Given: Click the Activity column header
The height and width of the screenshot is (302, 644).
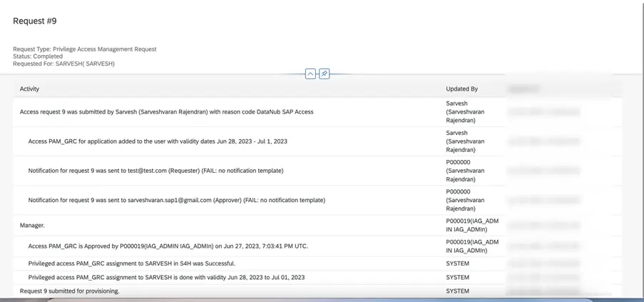Looking at the screenshot, I should coord(29,89).
